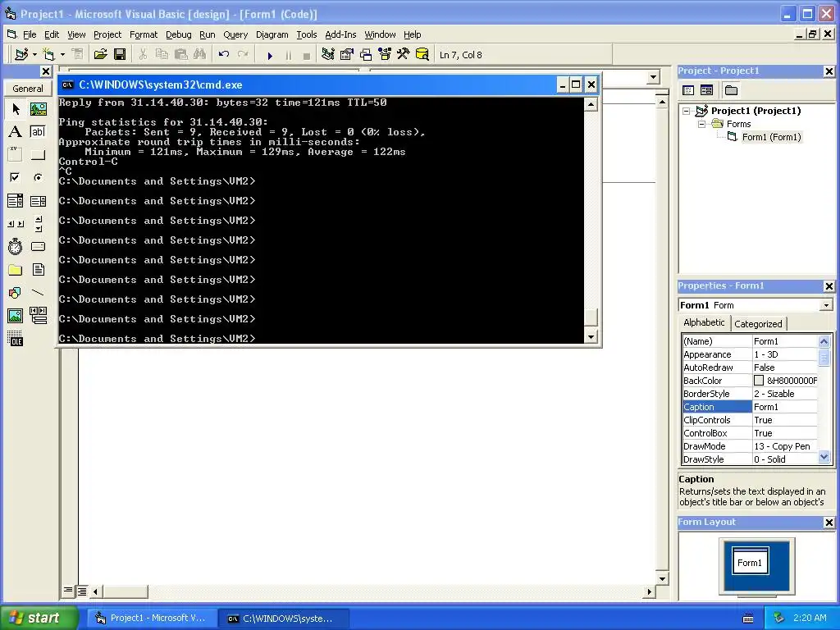Select the HScrollBar control tool

pyautogui.click(x=16, y=223)
